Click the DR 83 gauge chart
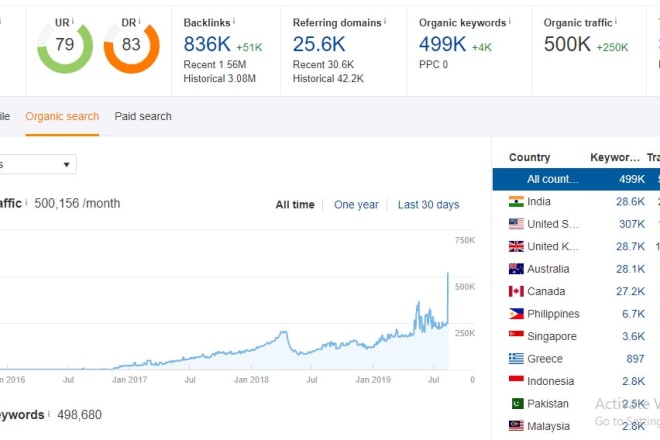 click(131, 47)
